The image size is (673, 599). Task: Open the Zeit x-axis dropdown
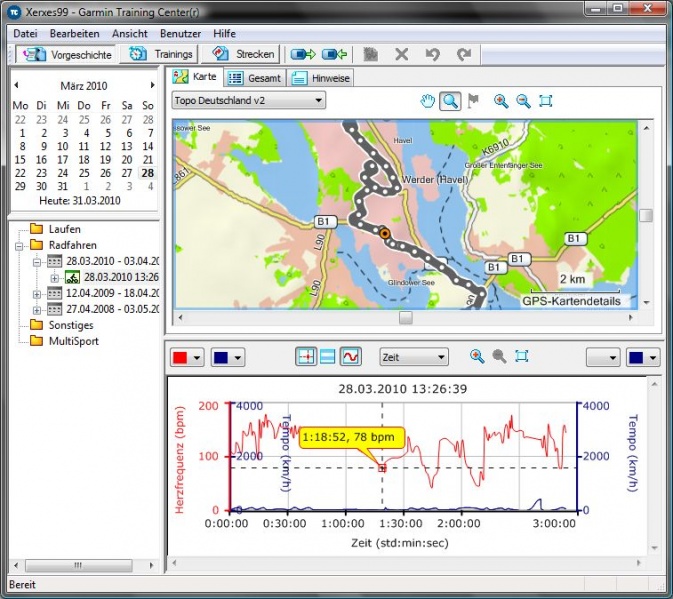tap(414, 357)
